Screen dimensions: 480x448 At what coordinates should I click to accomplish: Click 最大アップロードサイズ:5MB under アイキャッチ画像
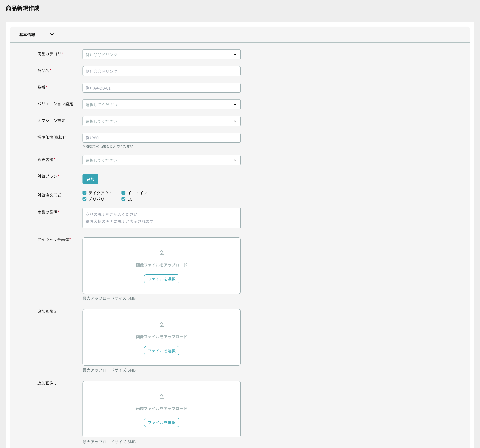[109, 298]
